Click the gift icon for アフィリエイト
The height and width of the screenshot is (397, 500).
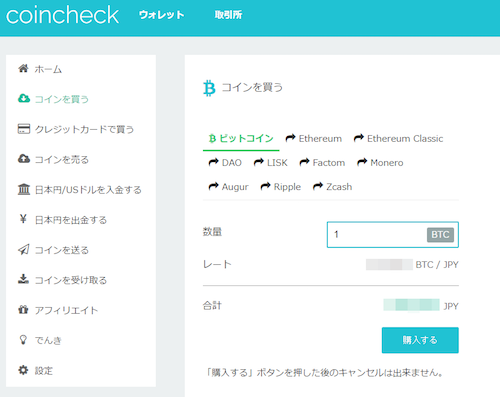pos(23,310)
